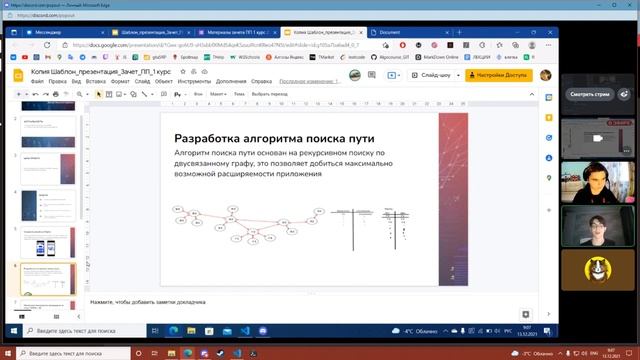
Task: Choose the select arrow cursor tool
Action: click(x=98, y=94)
